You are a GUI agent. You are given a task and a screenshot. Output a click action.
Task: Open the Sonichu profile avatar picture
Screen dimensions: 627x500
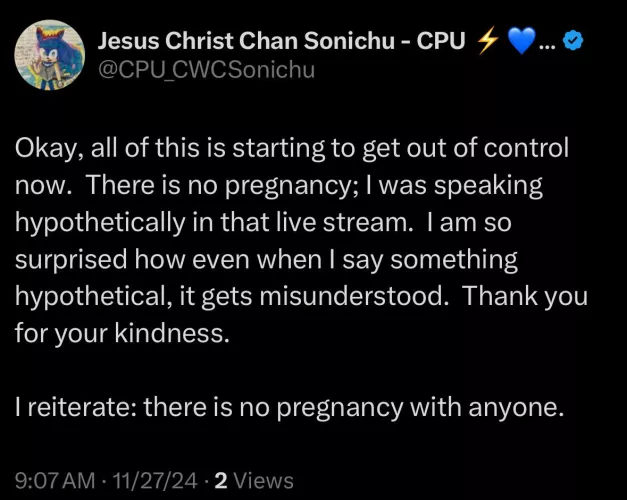[x=50, y=56]
